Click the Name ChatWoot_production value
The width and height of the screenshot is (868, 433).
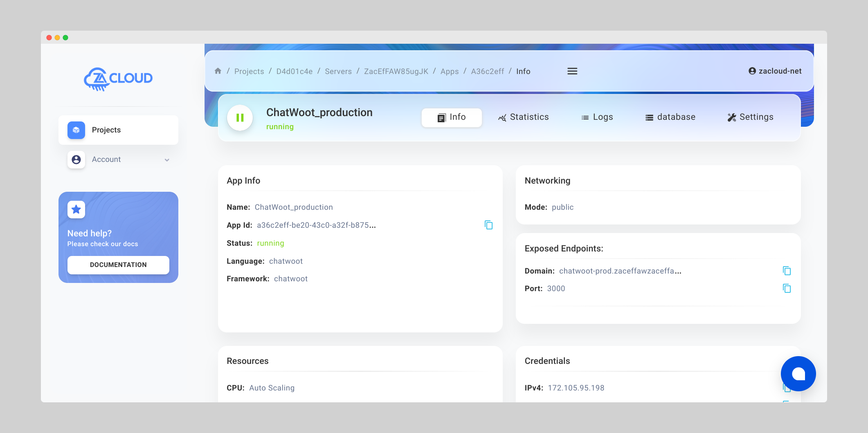[294, 207]
